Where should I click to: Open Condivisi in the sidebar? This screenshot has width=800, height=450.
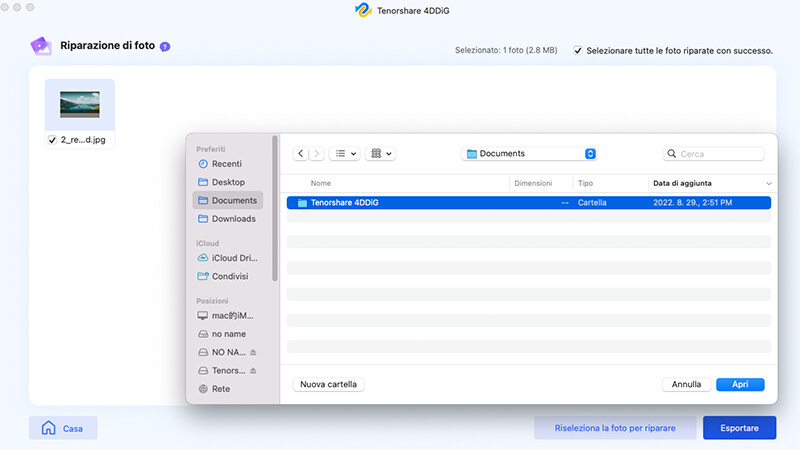click(x=228, y=277)
